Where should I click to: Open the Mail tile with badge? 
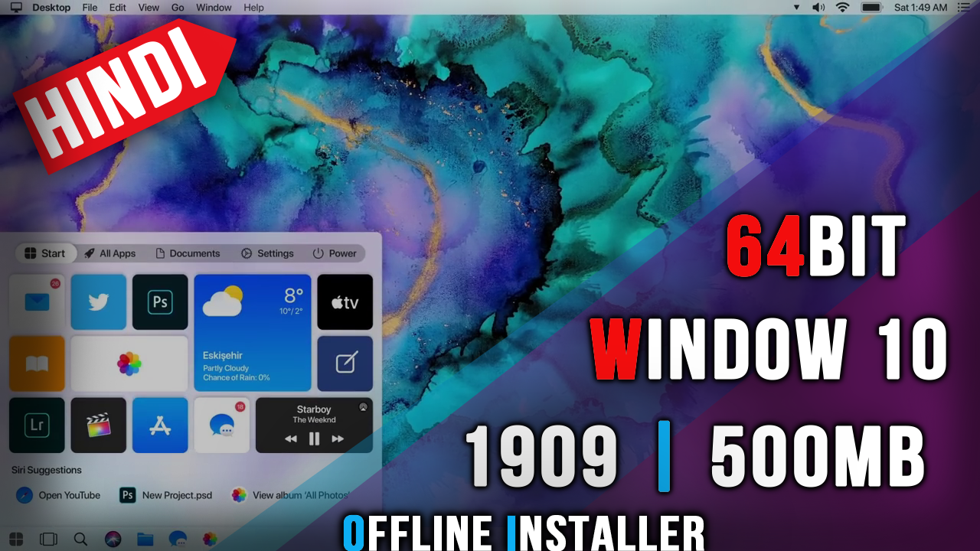(x=37, y=302)
